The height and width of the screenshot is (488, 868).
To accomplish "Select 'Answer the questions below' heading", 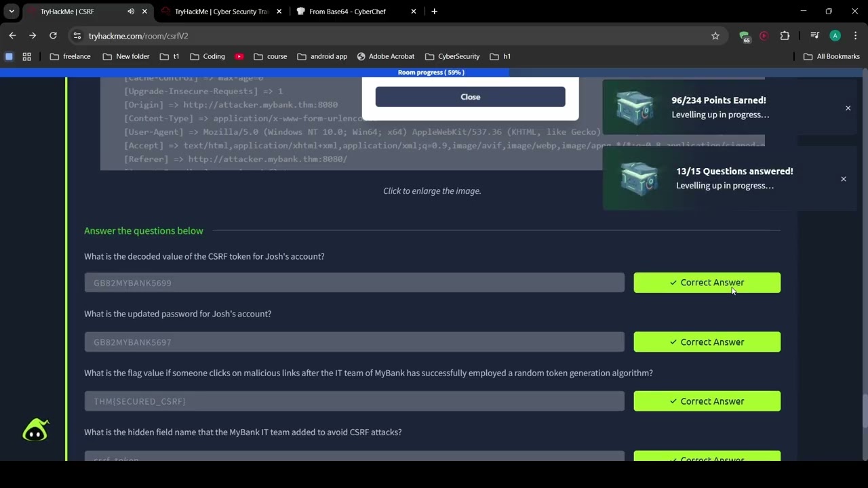I will point(144,230).
